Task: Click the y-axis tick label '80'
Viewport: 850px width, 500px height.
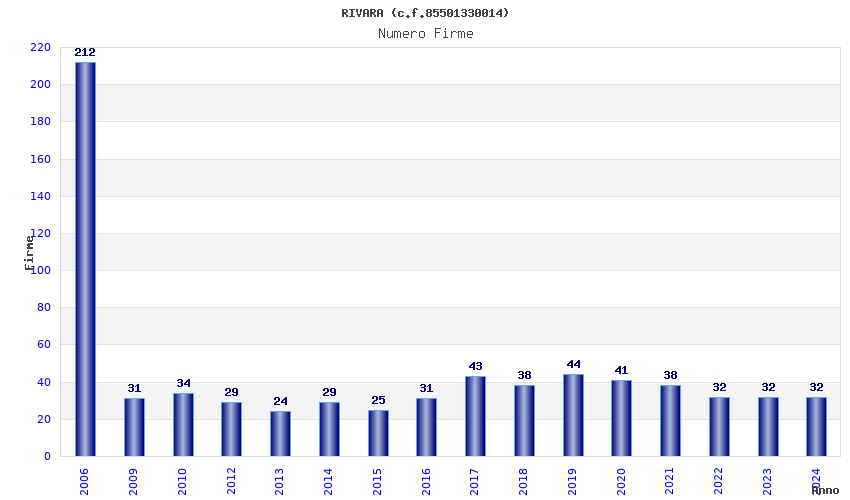Action: tap(43, 307)
